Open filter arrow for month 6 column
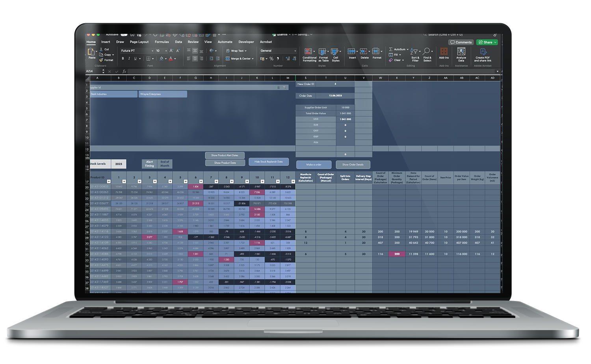Viewport: 591px width, 364px height. tap(201, 182)
